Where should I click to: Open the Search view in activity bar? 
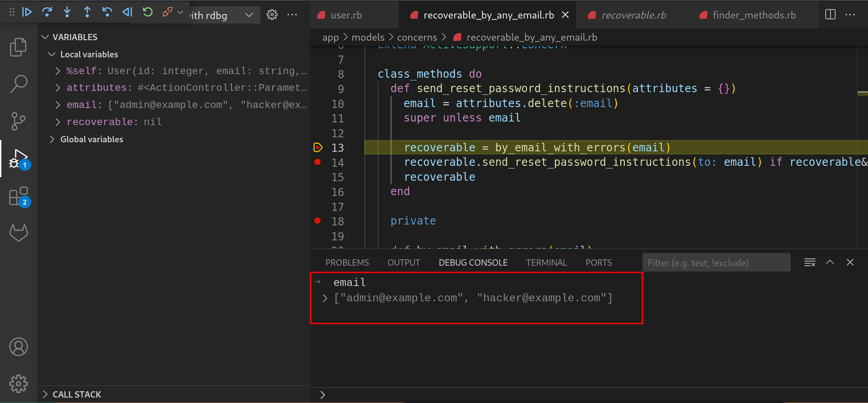point(19,84)
